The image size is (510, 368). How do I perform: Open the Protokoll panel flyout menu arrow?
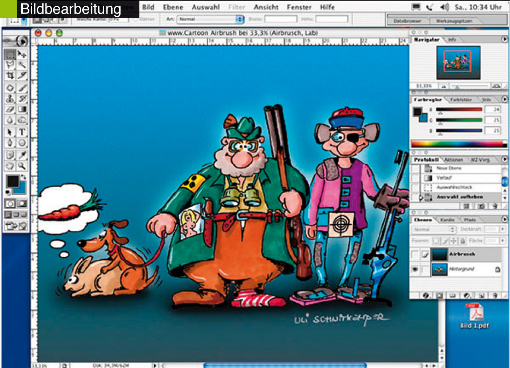click(504, 159)
